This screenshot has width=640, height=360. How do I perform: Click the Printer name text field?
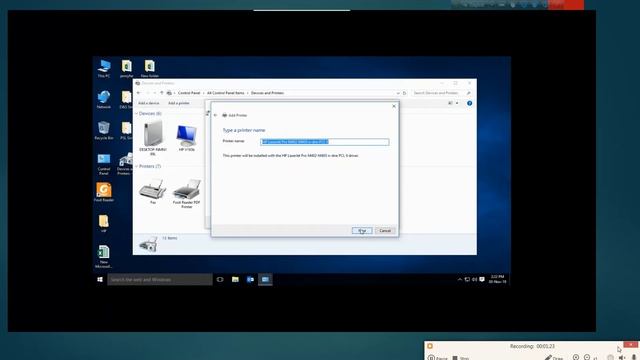coord(324,142)
